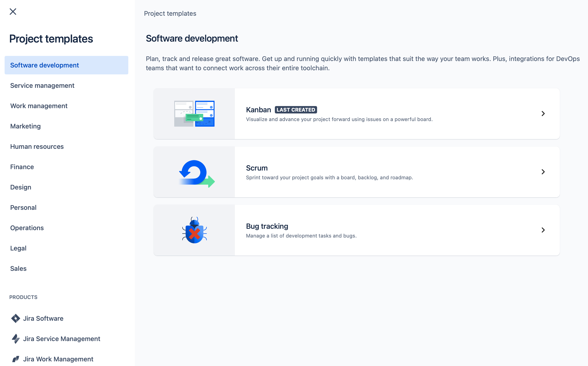This screenshot has width=588, height=366.
Task: Select the Sales category
Action: coord(66,268)
